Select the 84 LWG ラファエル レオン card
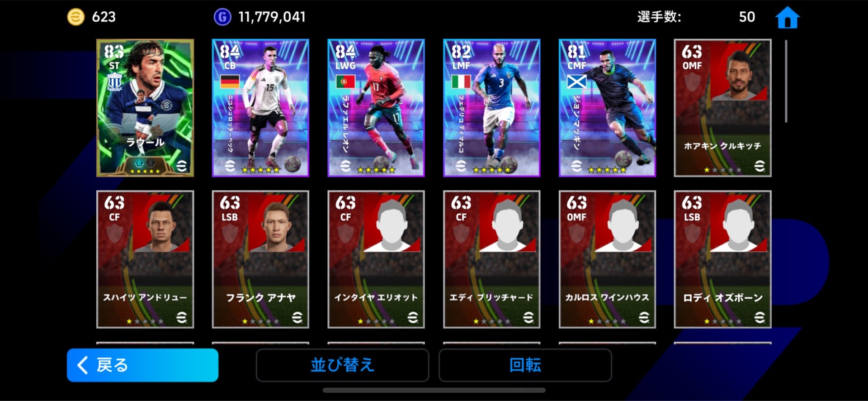This screenshot has height=401, width=868. tap(376, 108)
